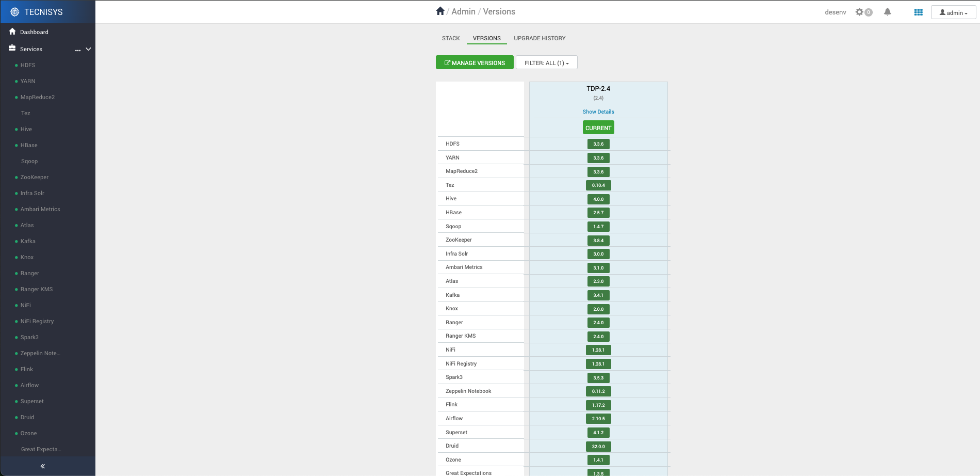This screenshot has width=980, height=476.
Task: Collapse the Services list chevron
Action: (88, 49)
